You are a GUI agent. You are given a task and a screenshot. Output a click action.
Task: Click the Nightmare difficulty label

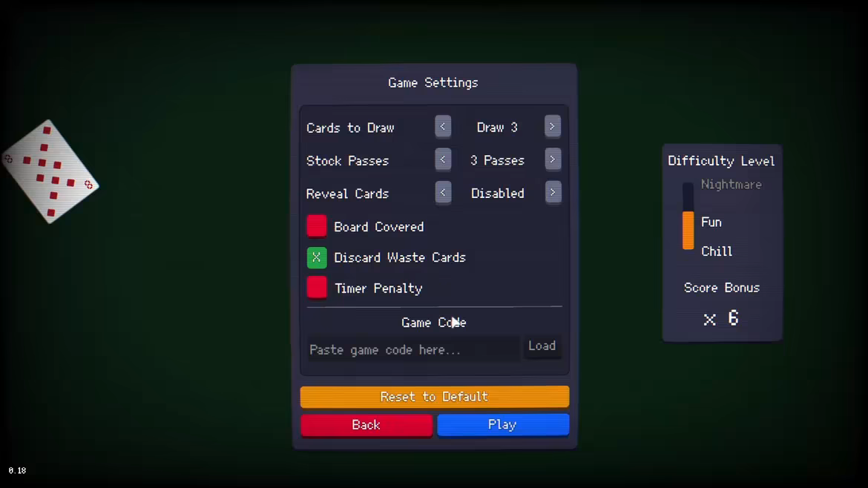click(731, 185)
